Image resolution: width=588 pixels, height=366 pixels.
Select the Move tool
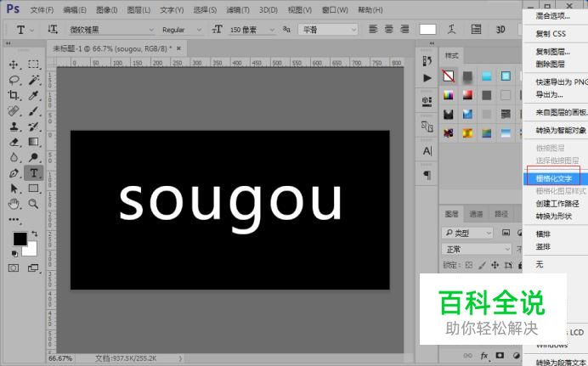14,65
